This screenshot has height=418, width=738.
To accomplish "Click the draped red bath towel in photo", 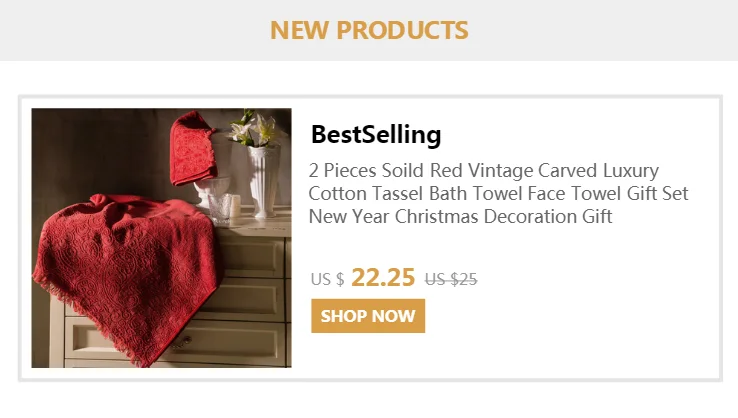I will tap(127, 275).
